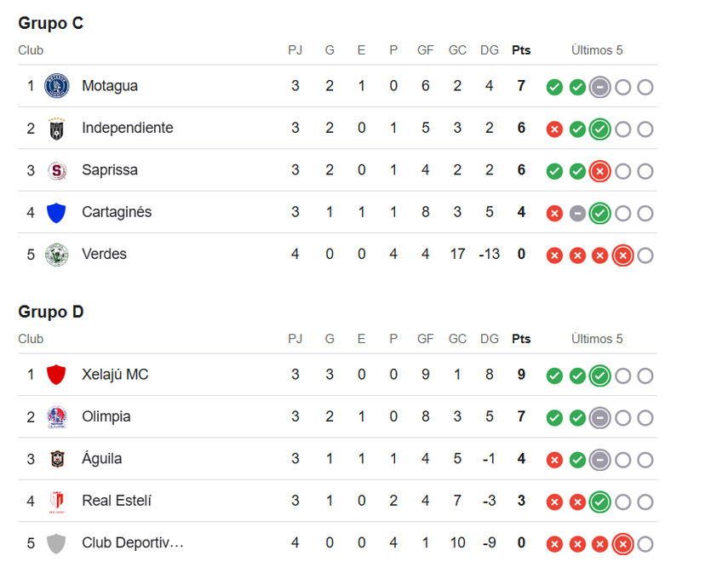Click the Real Estelí club logo
The height and width of the screenshot is (579, 728).
56,501
